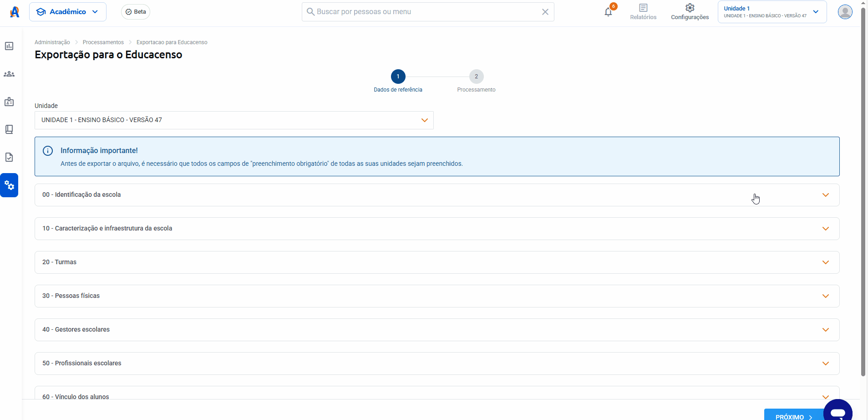Screen dimensions: 868x420
Task: Open the notifications bell
Action: pos(608,12)
